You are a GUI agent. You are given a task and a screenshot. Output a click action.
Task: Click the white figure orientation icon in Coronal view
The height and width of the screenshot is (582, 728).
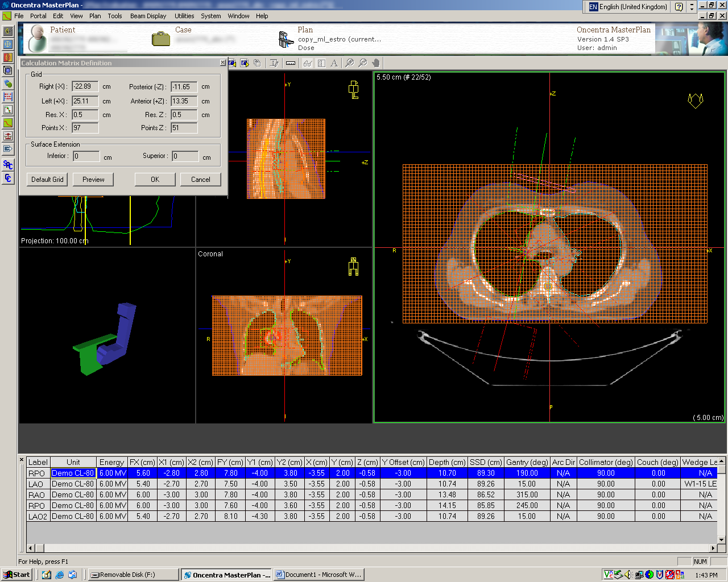(353, 267)
